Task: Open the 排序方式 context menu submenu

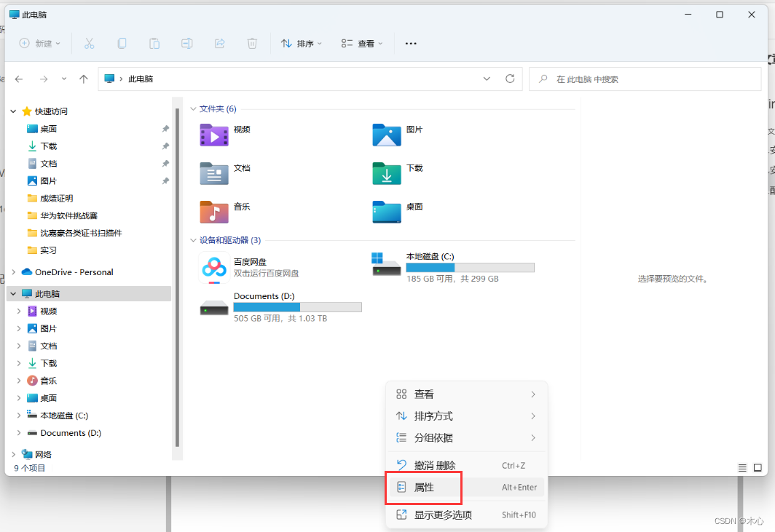Action: (467, 416)
